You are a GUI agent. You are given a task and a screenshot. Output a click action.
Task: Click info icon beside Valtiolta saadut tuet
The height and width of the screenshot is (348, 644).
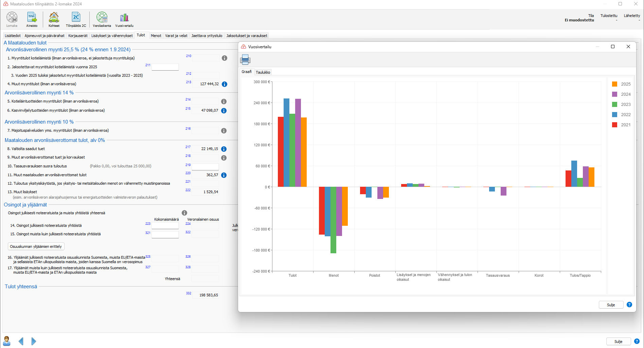coord(224,149)
